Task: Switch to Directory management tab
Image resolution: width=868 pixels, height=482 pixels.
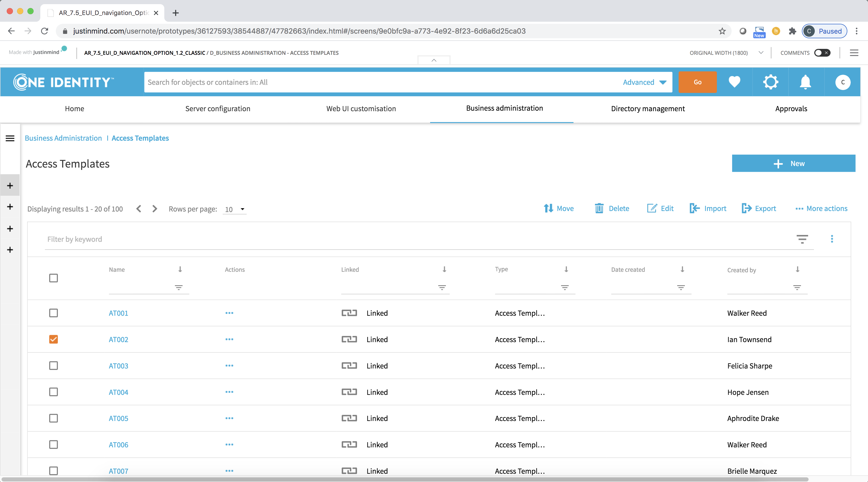Action: [648, 109]
